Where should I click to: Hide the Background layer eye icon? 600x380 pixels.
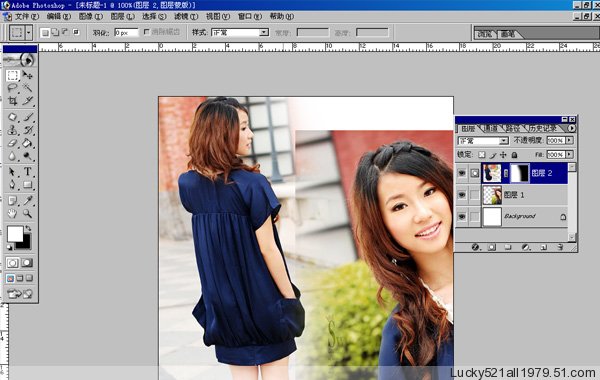462,217
